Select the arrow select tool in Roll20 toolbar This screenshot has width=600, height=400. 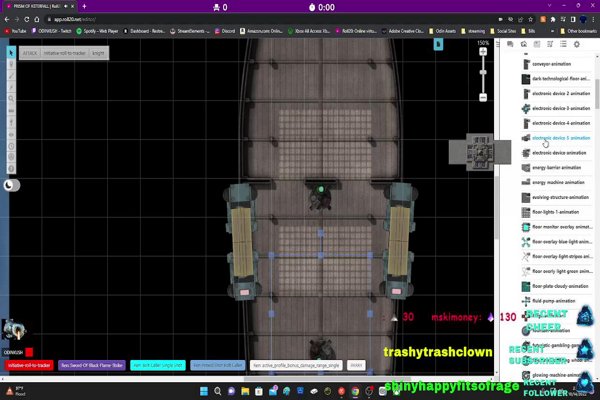(11, 53)
